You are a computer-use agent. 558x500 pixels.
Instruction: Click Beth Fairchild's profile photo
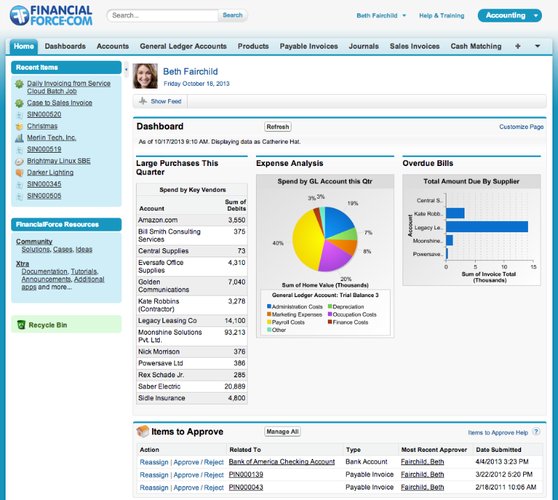click(145, 76)
